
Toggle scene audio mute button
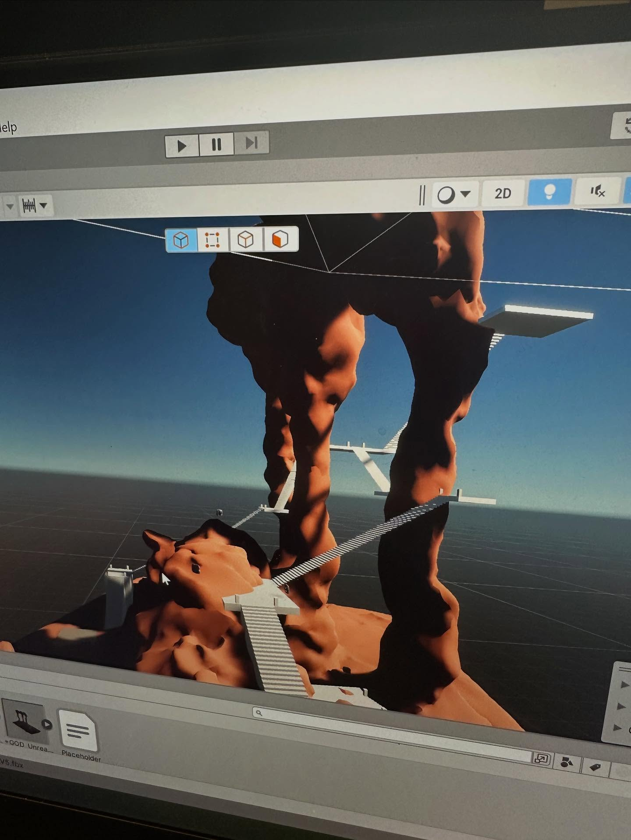(x=597, y=191)
